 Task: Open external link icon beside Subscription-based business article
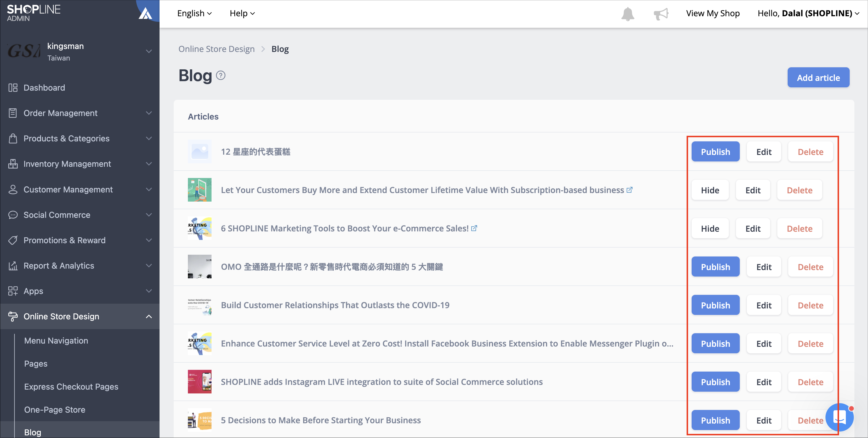point(629,190)
